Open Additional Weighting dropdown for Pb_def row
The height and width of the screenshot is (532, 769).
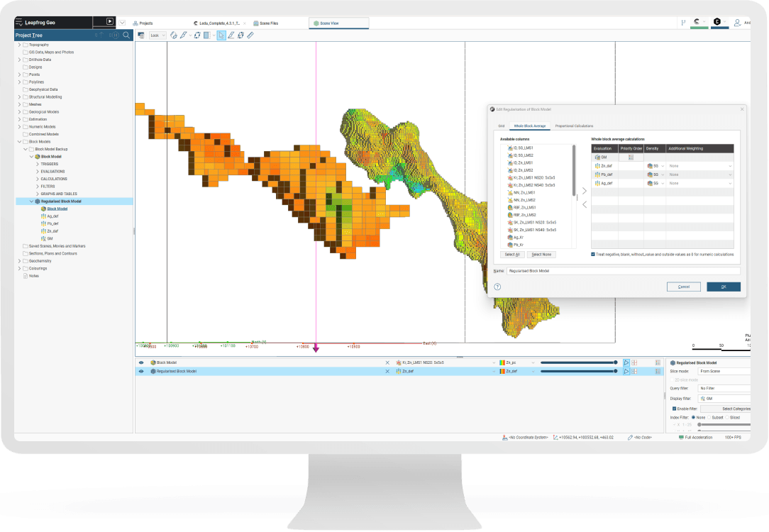[700, 174]
